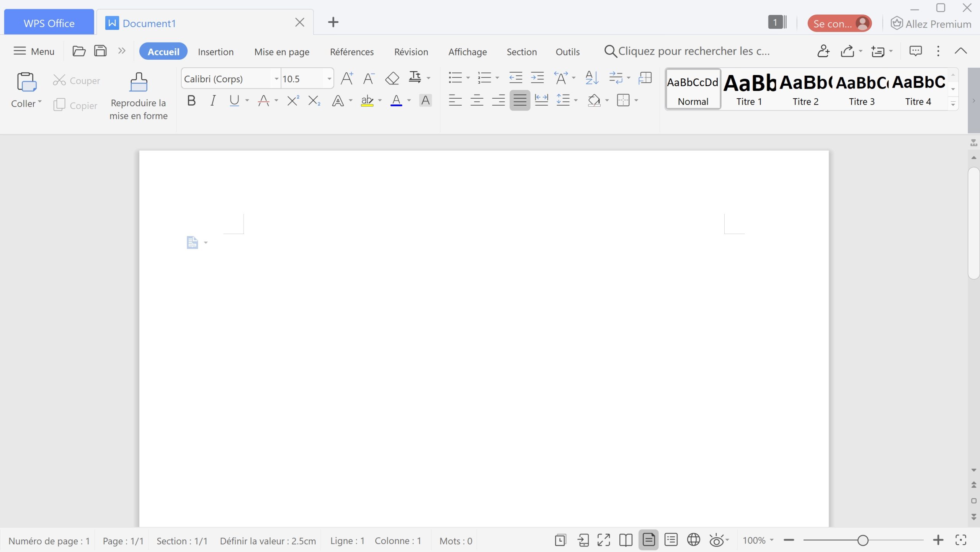The width and height of the screenshot is (980, 552).
Task: Apply the yellow text highlight color
Action: [367, 101]
